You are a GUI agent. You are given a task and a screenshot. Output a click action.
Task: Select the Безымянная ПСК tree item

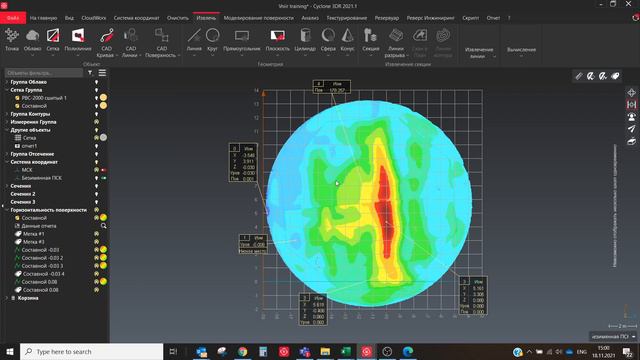tap(42, 178)
